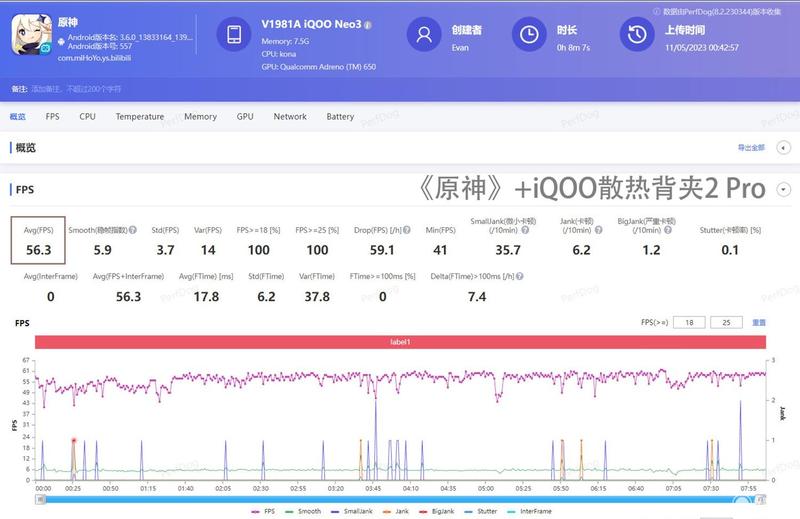Open help icon for Jank metric
This screenshot has height=519, width=800.
598,230
